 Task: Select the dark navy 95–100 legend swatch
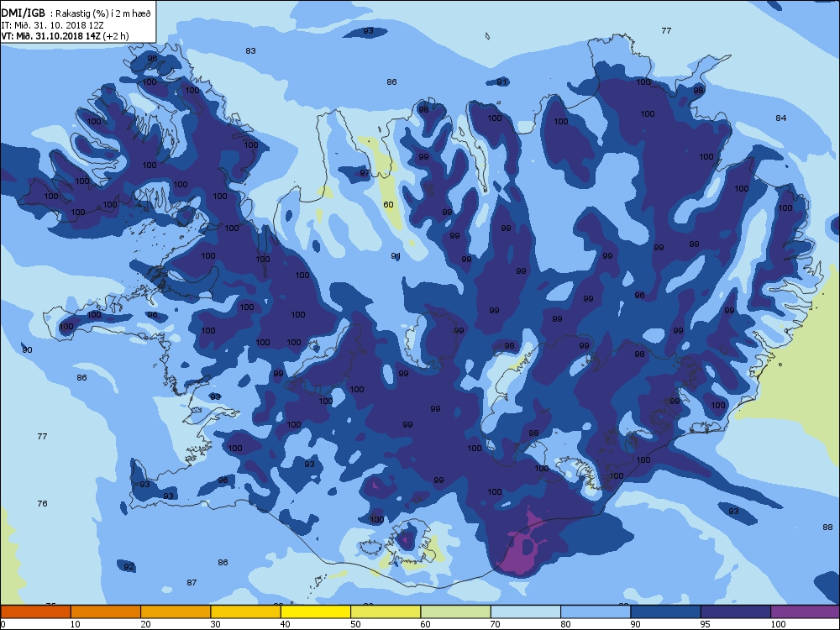[736, 612]
